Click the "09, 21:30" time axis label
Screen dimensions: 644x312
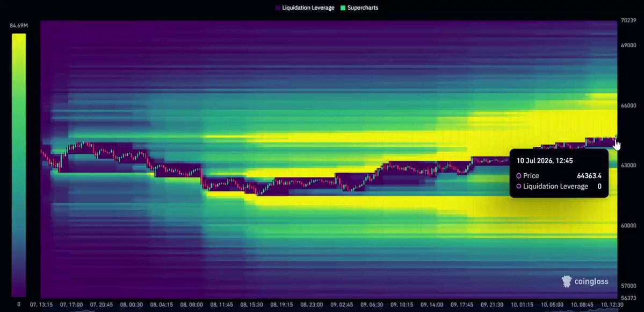pyautogui.click(x=491, y=305)
